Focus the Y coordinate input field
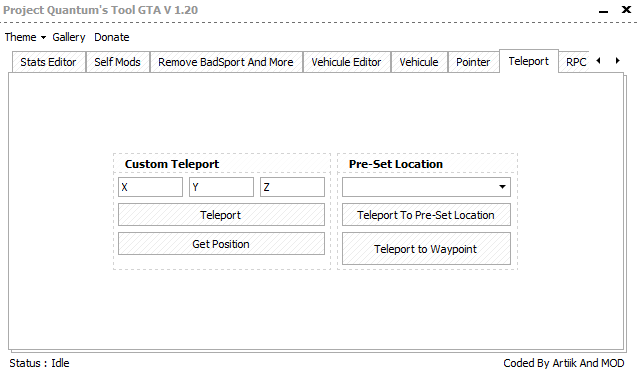The height and width of the screenshot is (373, 637). pyautogui.click(x=221, y=187)
